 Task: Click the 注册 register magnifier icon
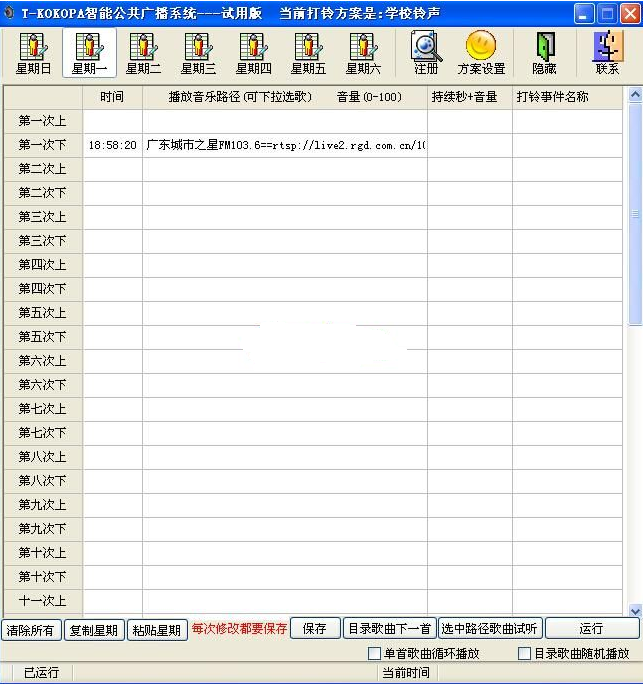427,52
